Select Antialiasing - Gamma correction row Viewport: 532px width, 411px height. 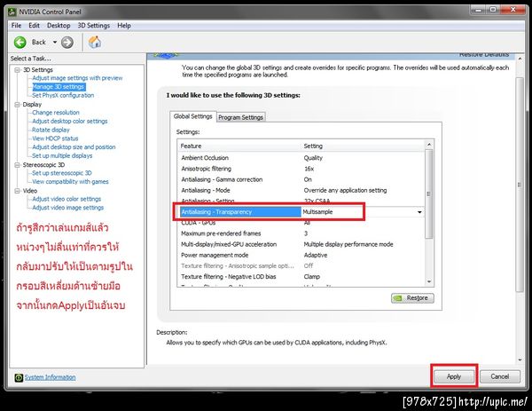click(x=301, y=179)
